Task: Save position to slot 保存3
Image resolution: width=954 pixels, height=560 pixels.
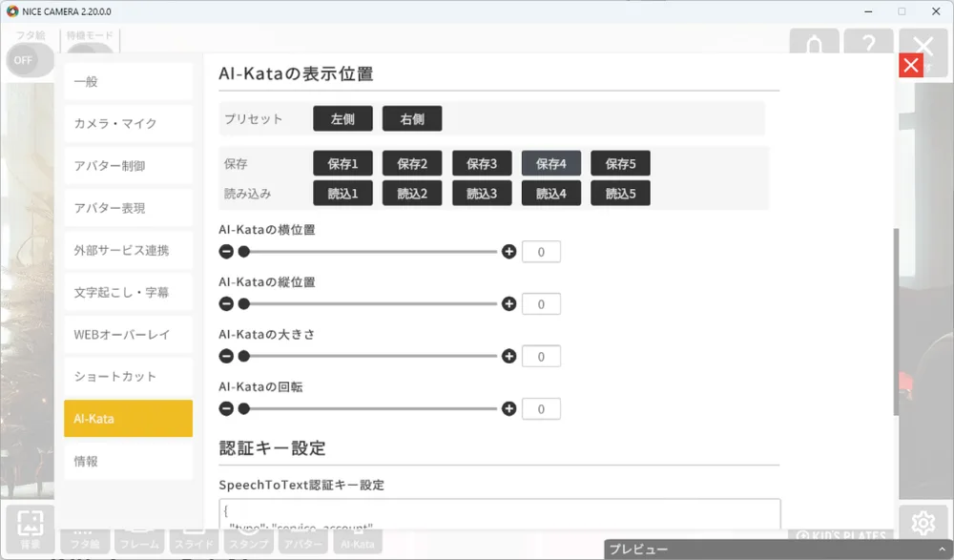Action: pos(481,163)
